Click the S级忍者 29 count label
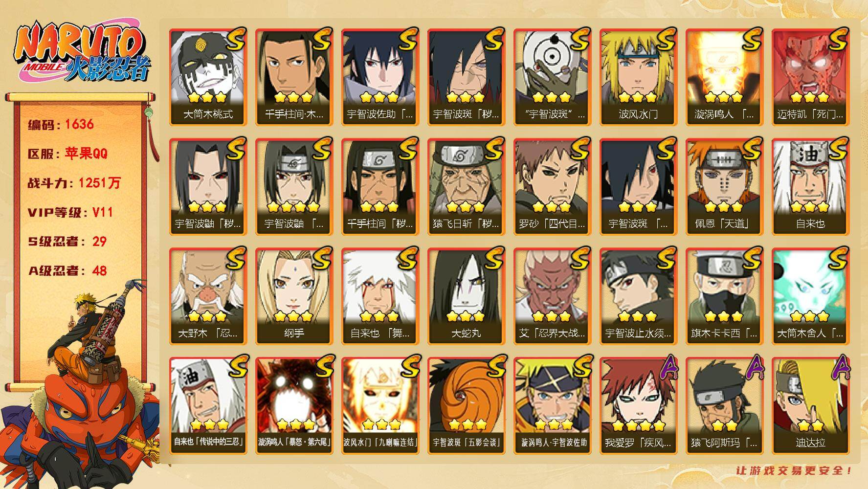The width and height of the screenshot is (868, 489). (67, 242)
